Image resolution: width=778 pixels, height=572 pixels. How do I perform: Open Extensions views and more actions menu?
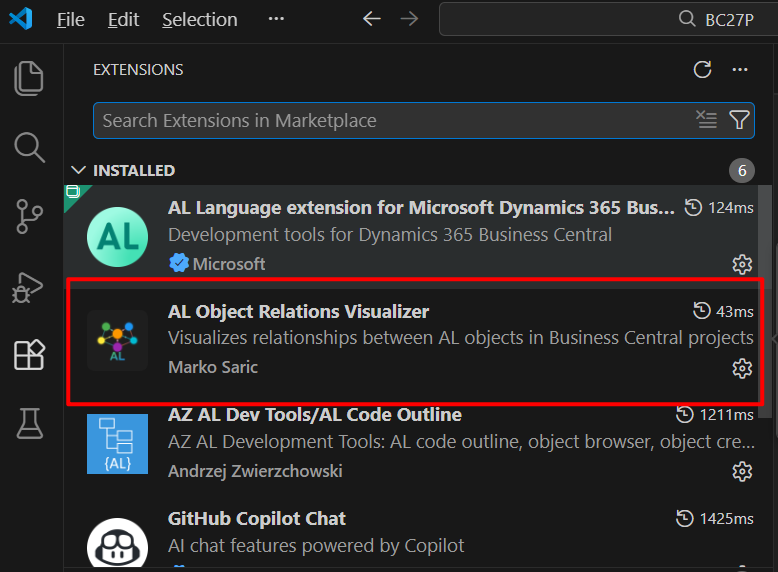tap(740, 70)
